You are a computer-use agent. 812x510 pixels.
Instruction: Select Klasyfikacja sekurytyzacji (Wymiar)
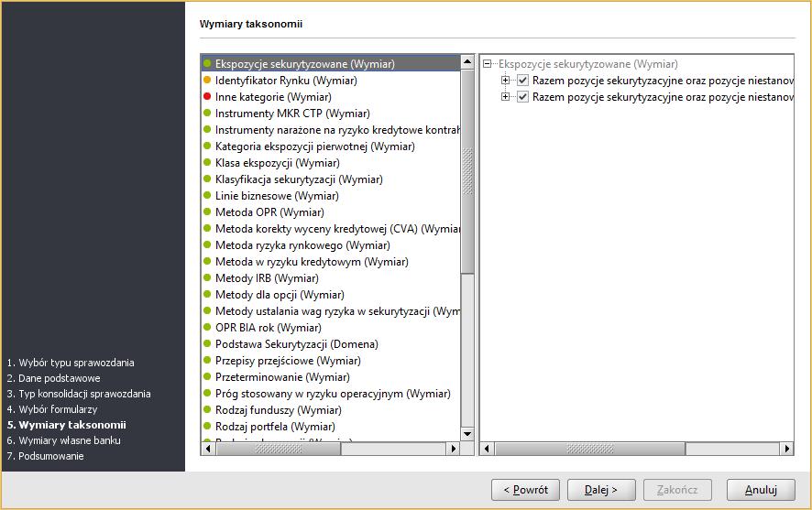331,179
